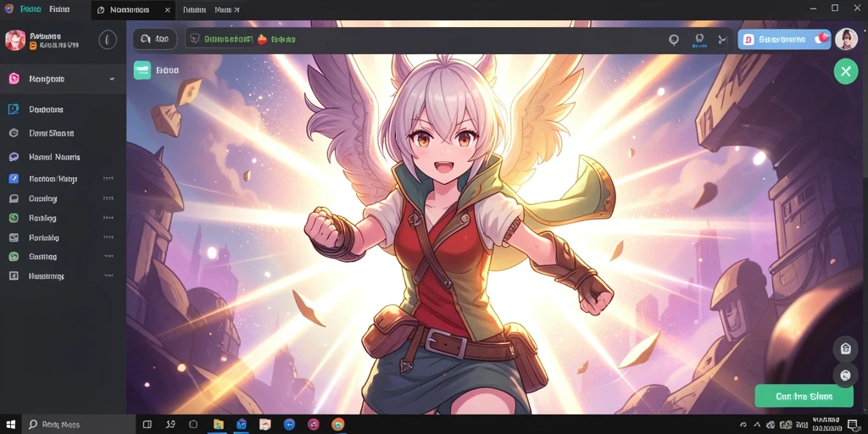Open more options beside the blue square-icon row
This screenshot has width=868, height=434.
point(108,179)
